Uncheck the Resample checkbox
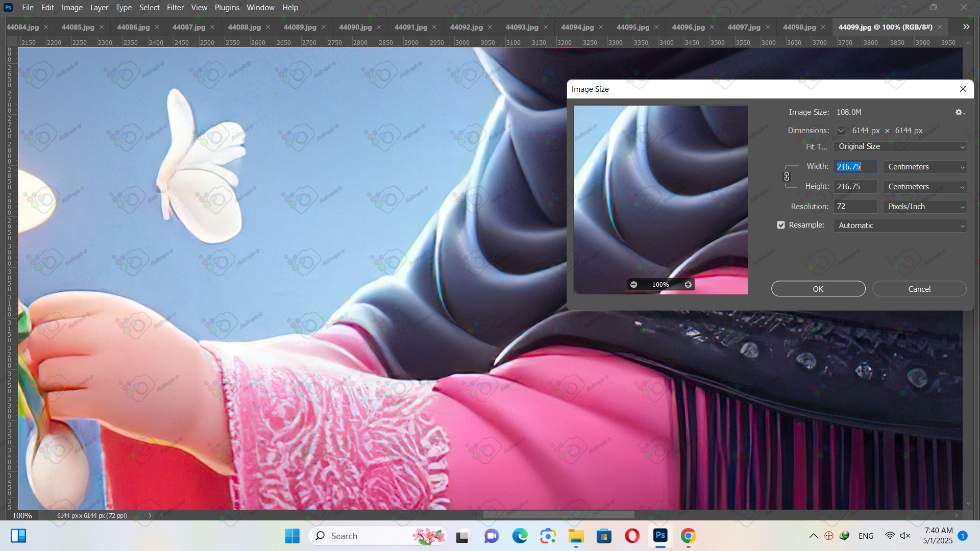The width and height of the screenshot is (980, 551). [x=781, y=225]
